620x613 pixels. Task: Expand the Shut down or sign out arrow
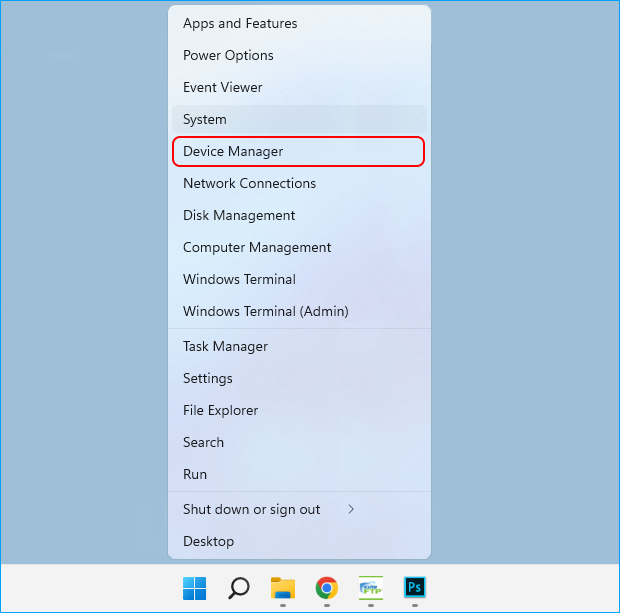pyautogui.click(x=351, y=509)
